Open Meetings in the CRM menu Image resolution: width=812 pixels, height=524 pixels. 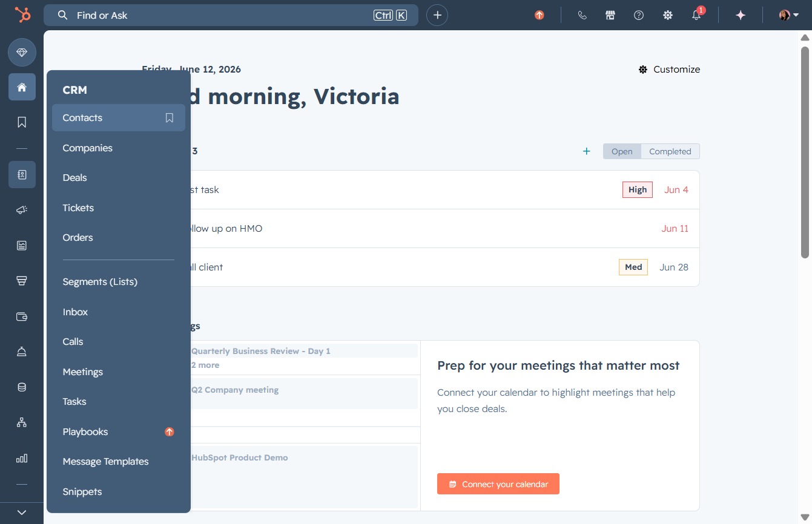point(119,372)
